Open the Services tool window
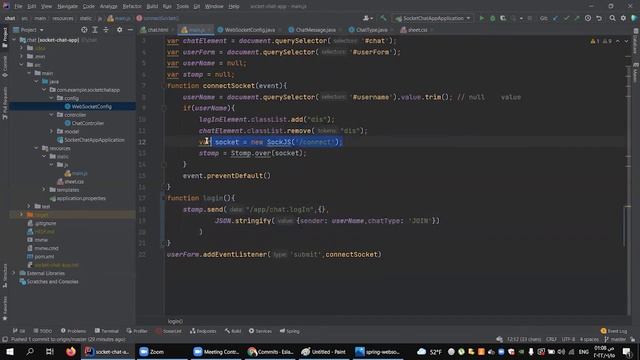 point(260,331)
